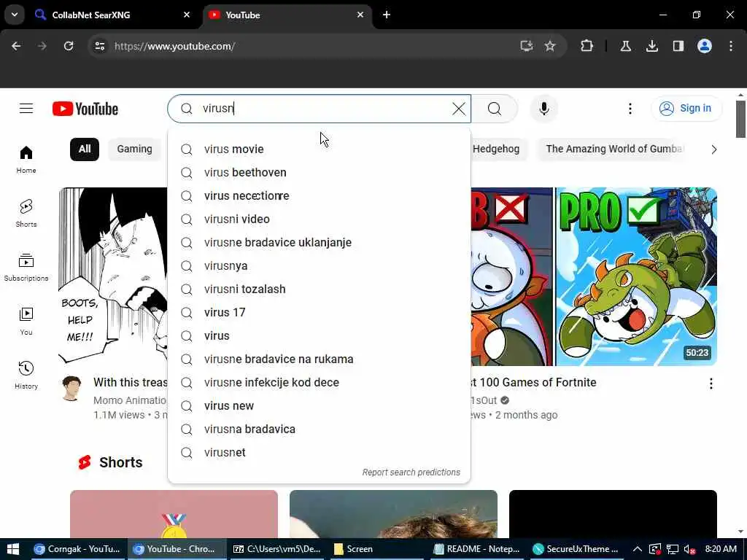
Task: Open Shorts in sidebar
Action: coord(26,214)
